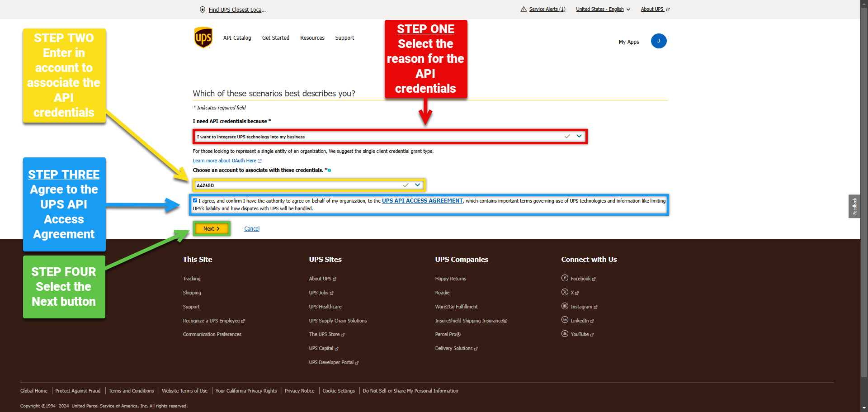Click the location pin icon beside Find UPS Closest Location
Image resolution: width=868 pixels, height=412 pixels.
(x=203, y=9)
